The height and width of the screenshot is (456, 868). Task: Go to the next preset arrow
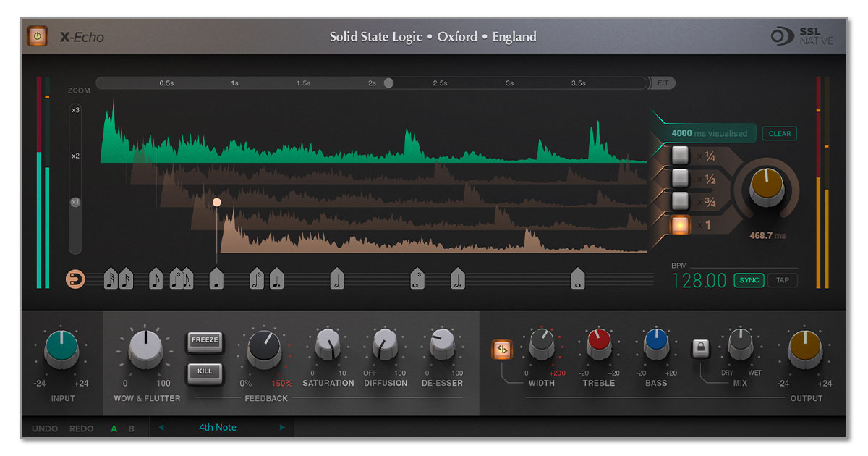click(x=282, y=428)
